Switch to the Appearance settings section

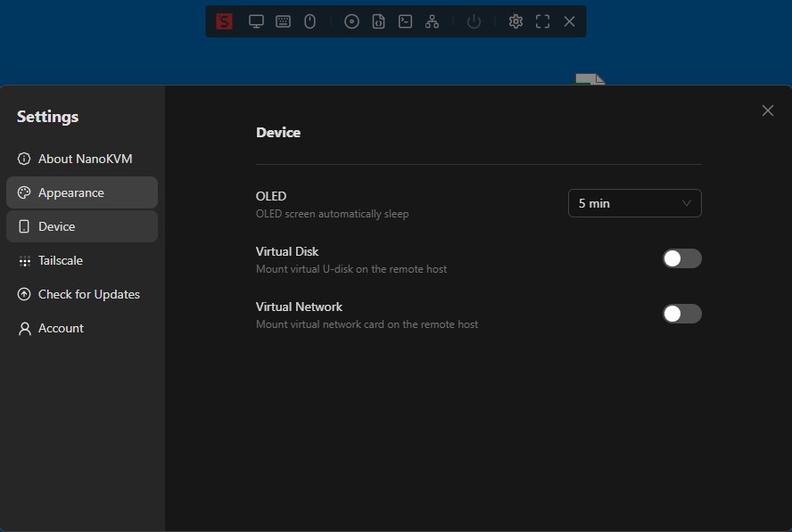click(x=82, y=192)
